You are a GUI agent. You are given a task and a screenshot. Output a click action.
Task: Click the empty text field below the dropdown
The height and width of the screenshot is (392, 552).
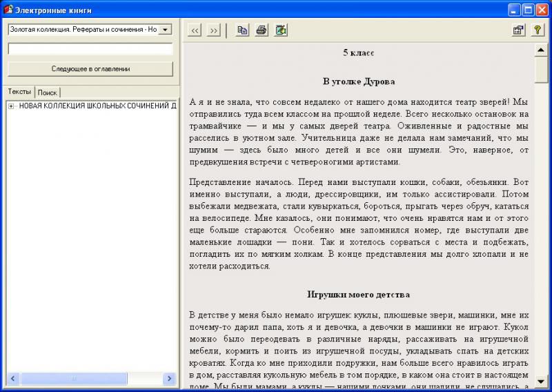point(90,49)
